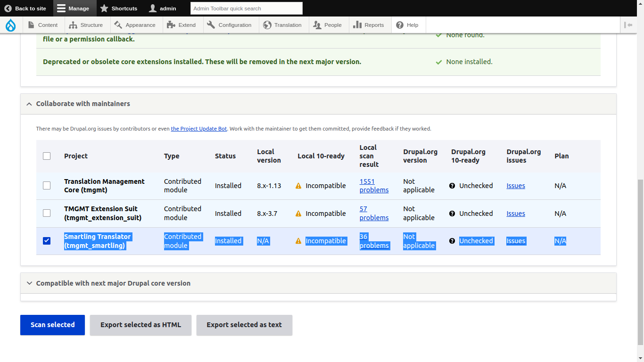
Task: Click the Manage hamburger icon
Action: pyautogui.click(x=61, y=8)
